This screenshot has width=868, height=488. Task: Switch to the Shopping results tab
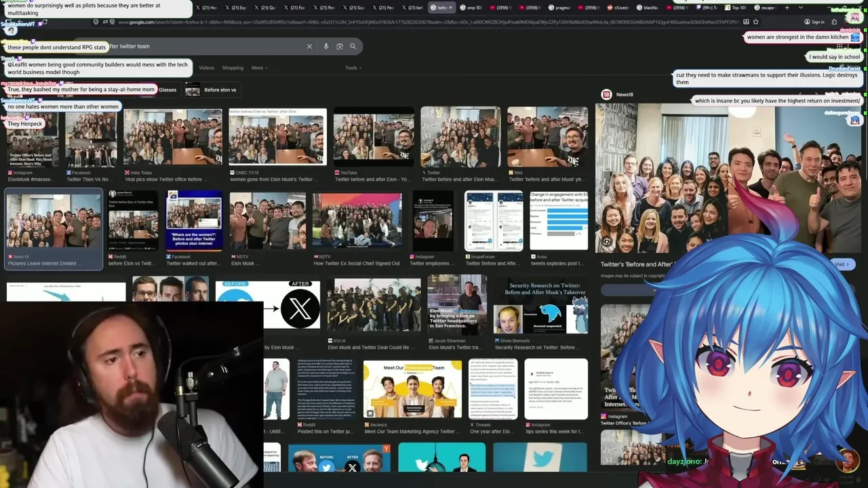click(x=233, y=68)
